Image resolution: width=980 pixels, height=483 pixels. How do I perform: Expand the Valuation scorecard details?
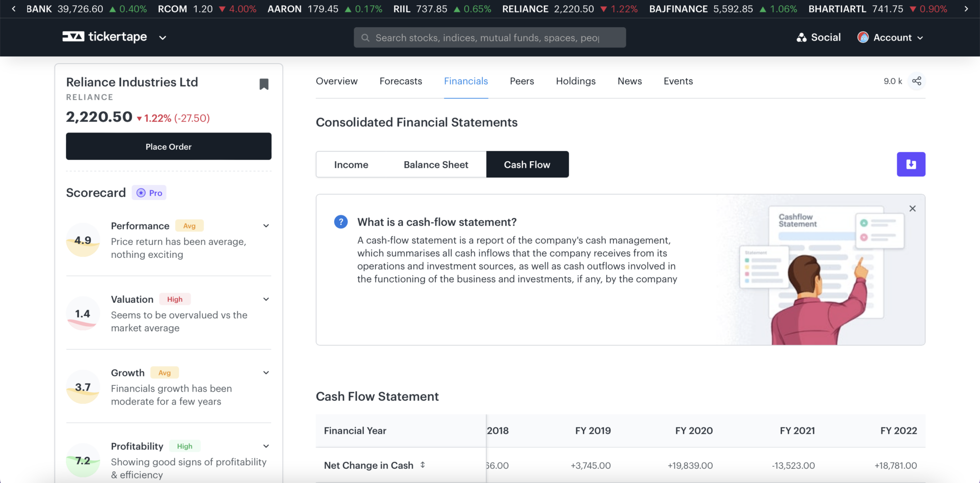pos(266,299)
